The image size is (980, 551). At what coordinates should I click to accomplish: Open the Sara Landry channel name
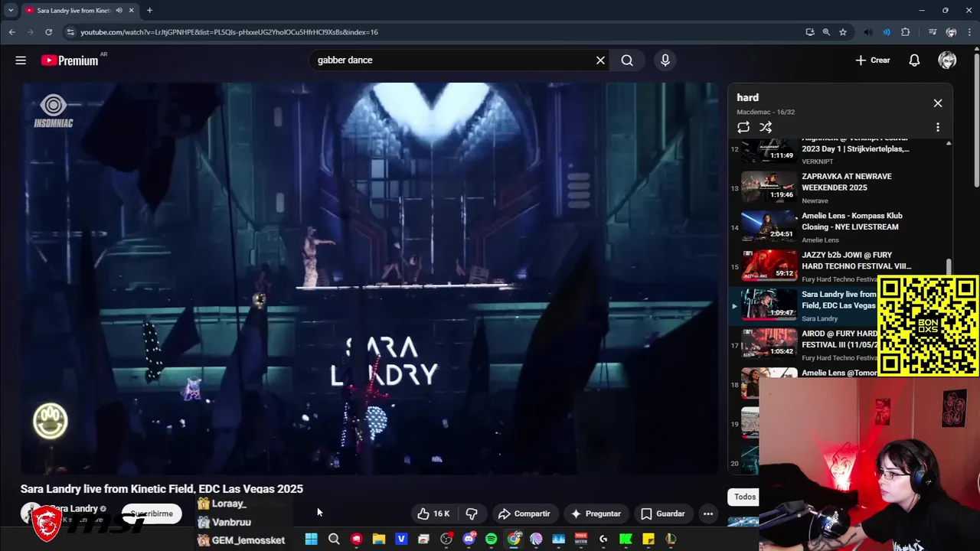(73, 508)
